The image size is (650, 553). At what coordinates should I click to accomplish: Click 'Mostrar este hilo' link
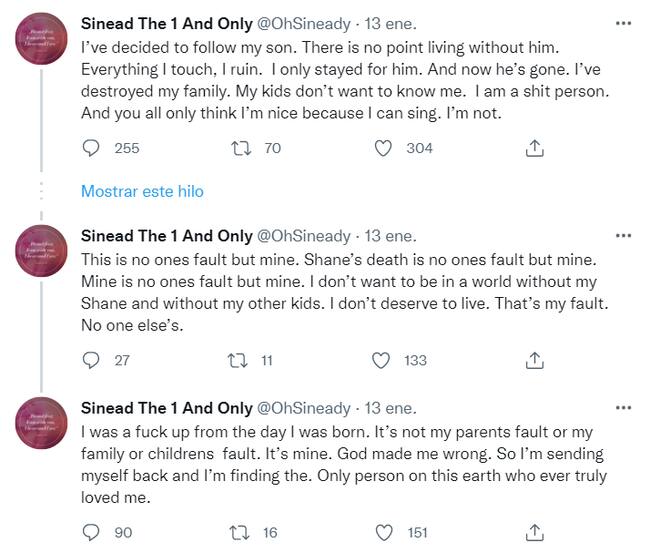(142, 191)
